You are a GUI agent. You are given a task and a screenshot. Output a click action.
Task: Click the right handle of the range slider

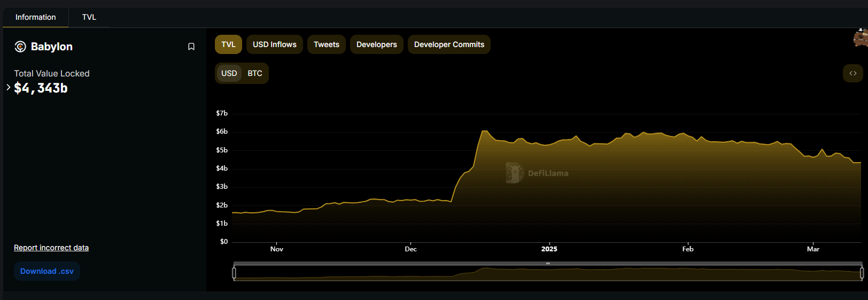click(x=862, y=273)
